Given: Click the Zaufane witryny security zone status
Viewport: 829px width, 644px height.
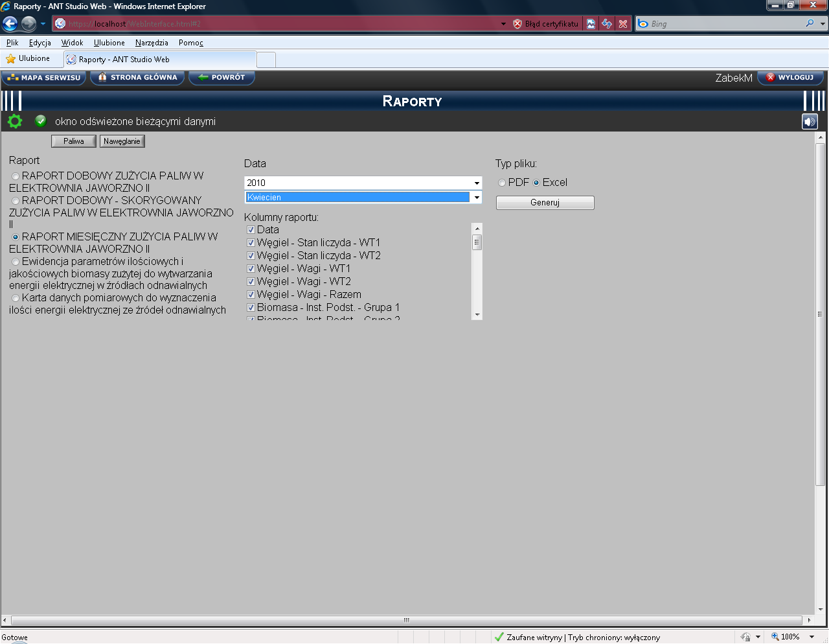Looking at the screenshot, I should 577,638.
